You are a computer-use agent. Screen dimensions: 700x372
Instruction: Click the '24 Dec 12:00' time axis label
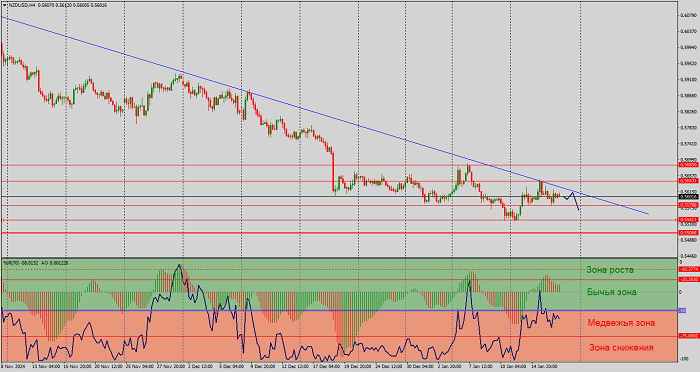pyautogui.click(x=388, y=366)
